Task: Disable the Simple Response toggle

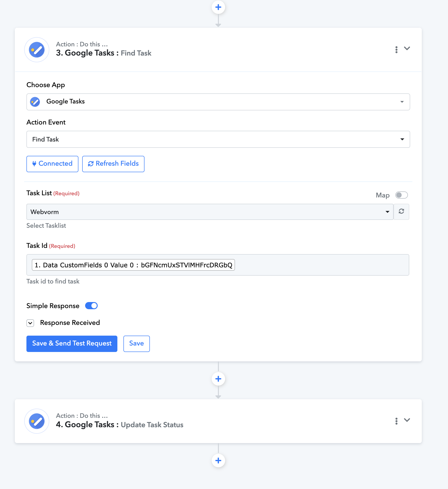Action: (x=91, y=306)
